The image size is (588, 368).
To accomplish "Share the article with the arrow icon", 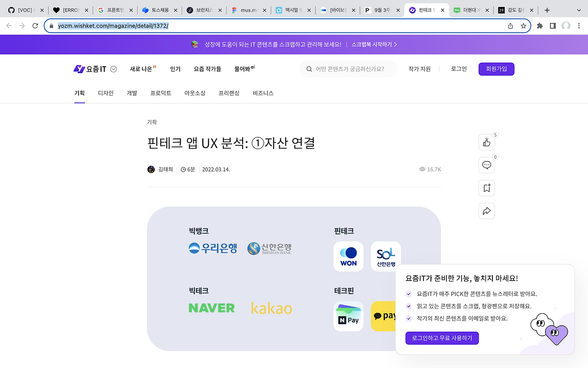I will (x=487, y=211).
